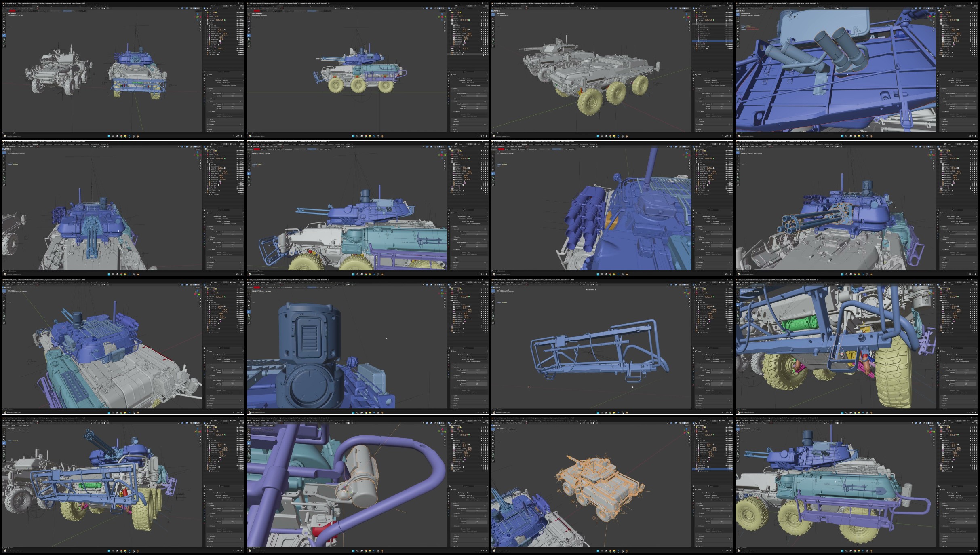Open Render Engine dropdown in top-left screenshot properties
980x555 pixels.
[233, 78]
